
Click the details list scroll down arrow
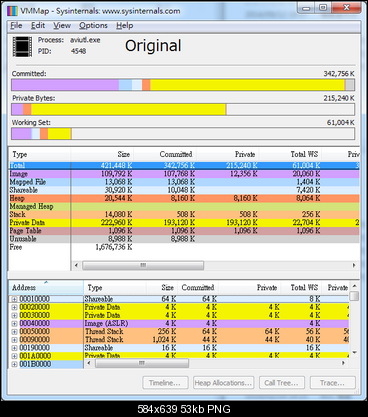[354, 352]
